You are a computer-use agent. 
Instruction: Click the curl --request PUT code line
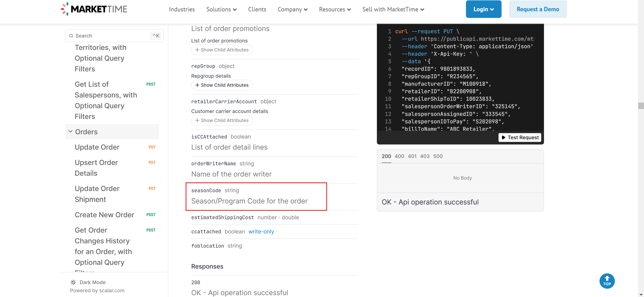[427, 31]
